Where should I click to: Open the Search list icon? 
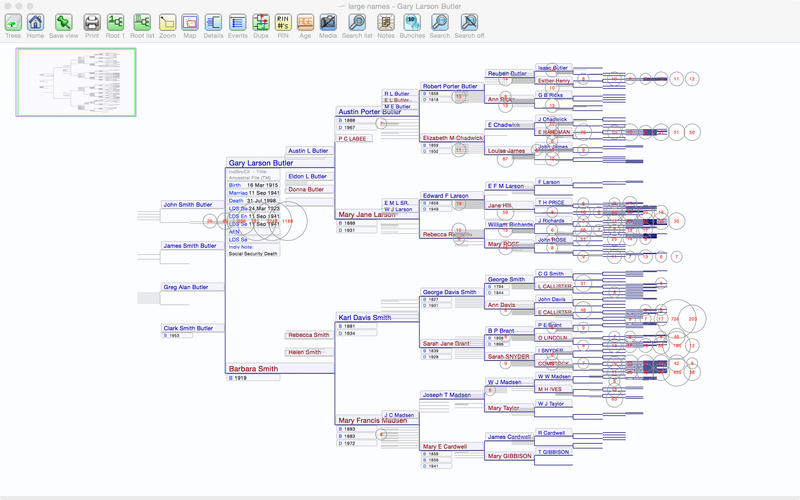point(357,22)
